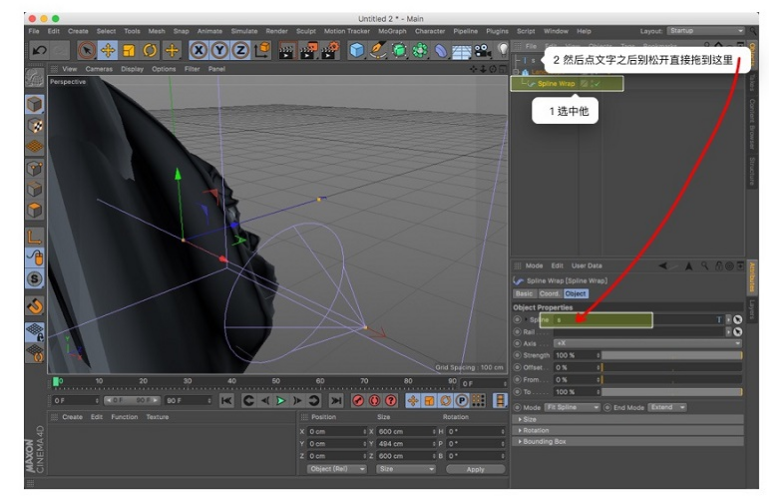Open the MoGraph menu
769x503 pixels.
[392, 31]
